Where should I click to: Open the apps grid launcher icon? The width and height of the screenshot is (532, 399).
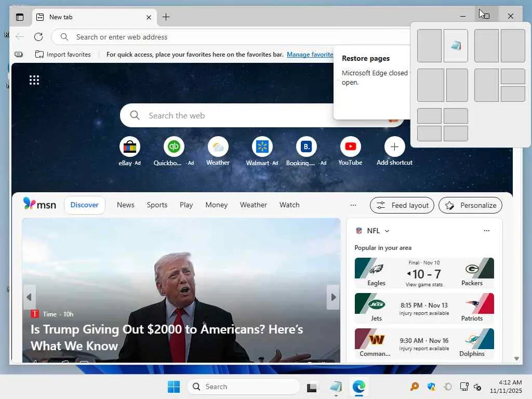[x=34, y=80]
